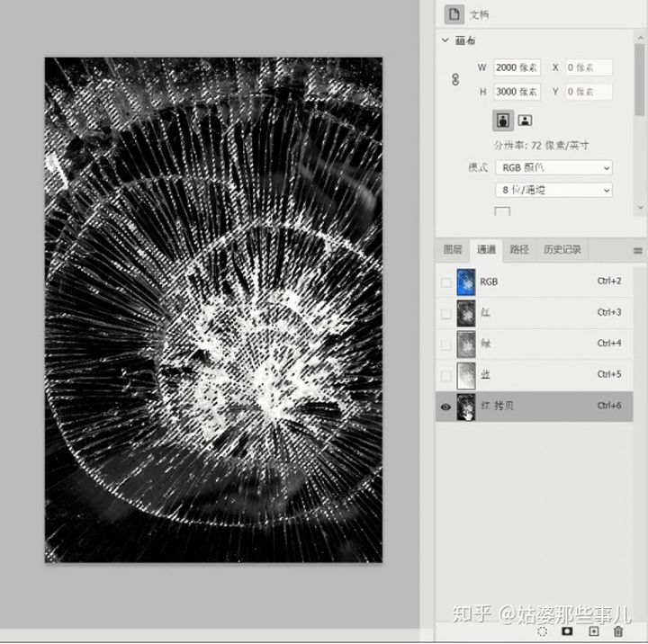Click the canvas width field 2000
The height and width of the screenshot is (644, 648).
pyautogui.click(x=517, y=67)
